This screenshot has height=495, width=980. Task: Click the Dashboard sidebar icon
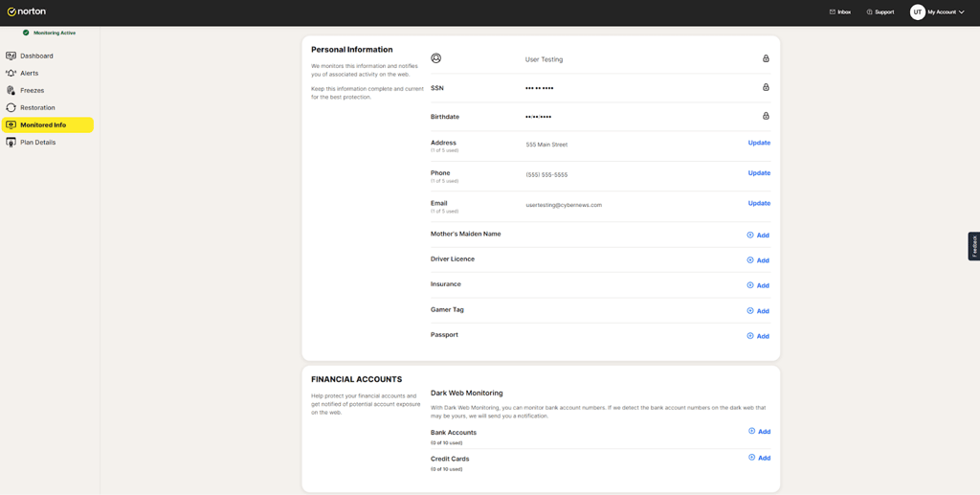(x=11, y=56)
